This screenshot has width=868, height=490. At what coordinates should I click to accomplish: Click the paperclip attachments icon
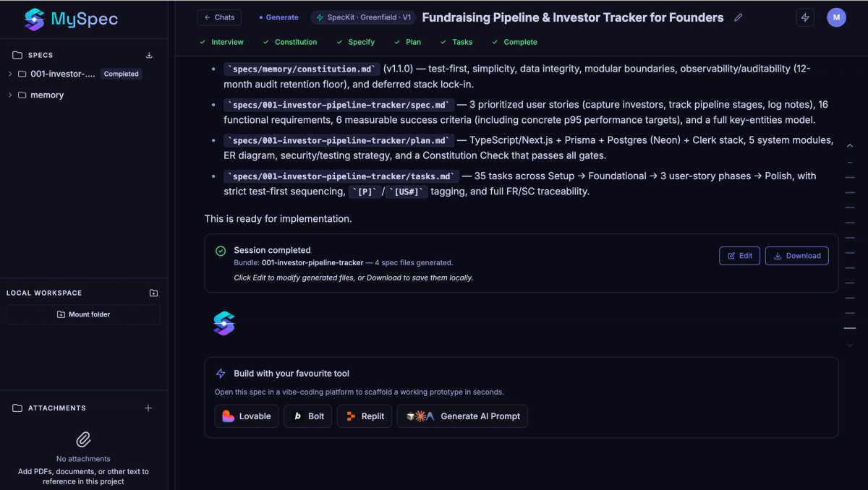[x=84, y=439]
